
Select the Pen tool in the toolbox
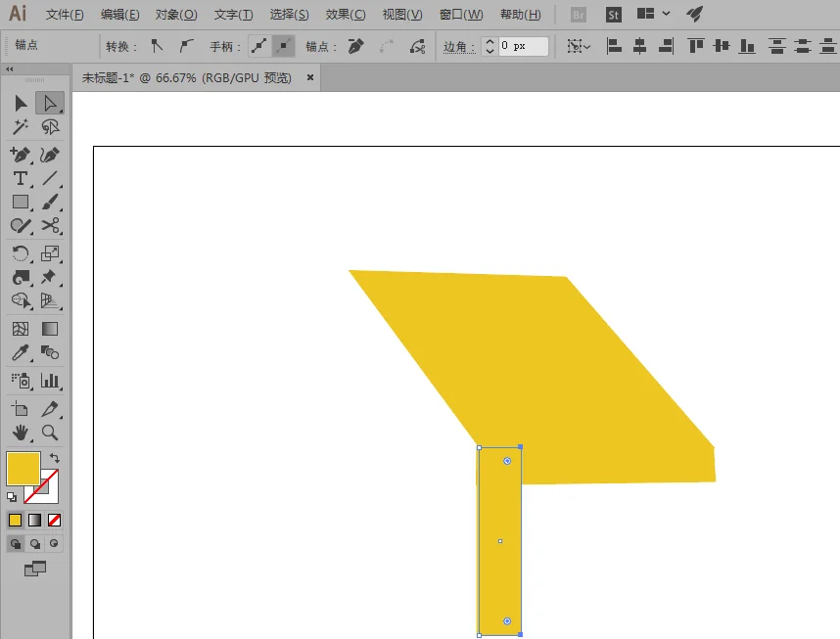point(21,155)
